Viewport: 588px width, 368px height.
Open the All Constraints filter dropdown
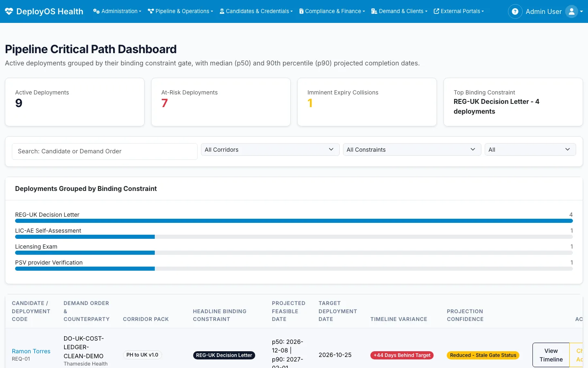click(x=412, y=150)
